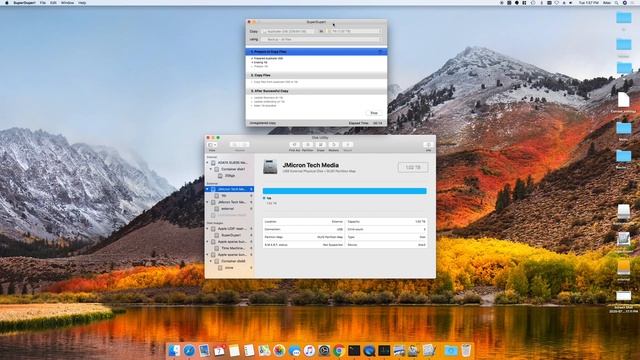Select the clone volume in sidebar
Screen dimensions: 640x360
click(x=229, y=268)
